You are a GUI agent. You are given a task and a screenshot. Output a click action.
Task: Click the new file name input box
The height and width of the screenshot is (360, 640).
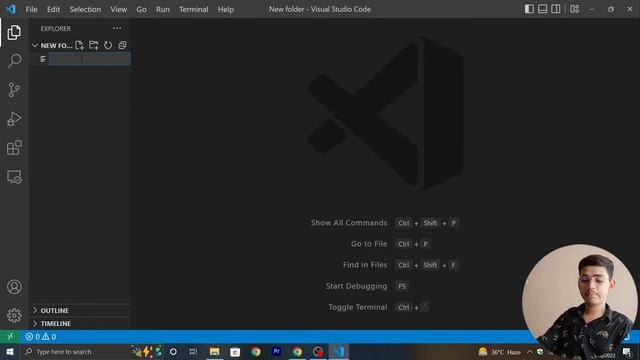90,59
